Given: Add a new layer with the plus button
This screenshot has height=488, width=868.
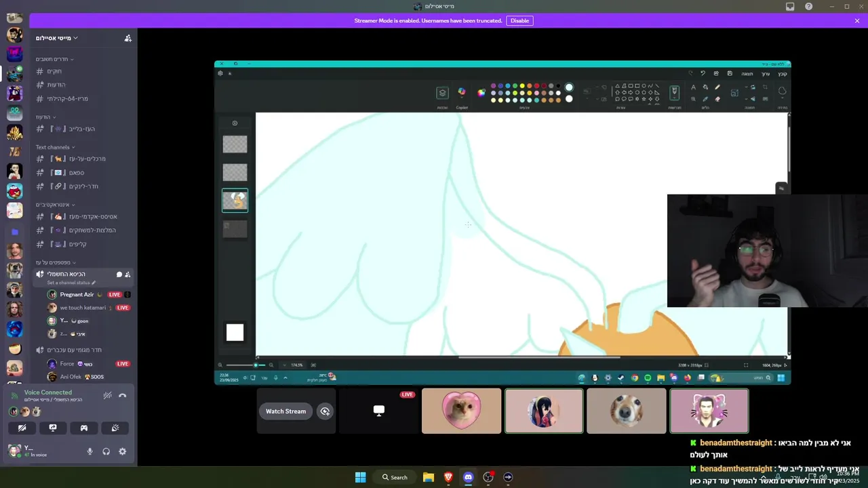Looking at the screenshot, I should (x=235, y=123).
